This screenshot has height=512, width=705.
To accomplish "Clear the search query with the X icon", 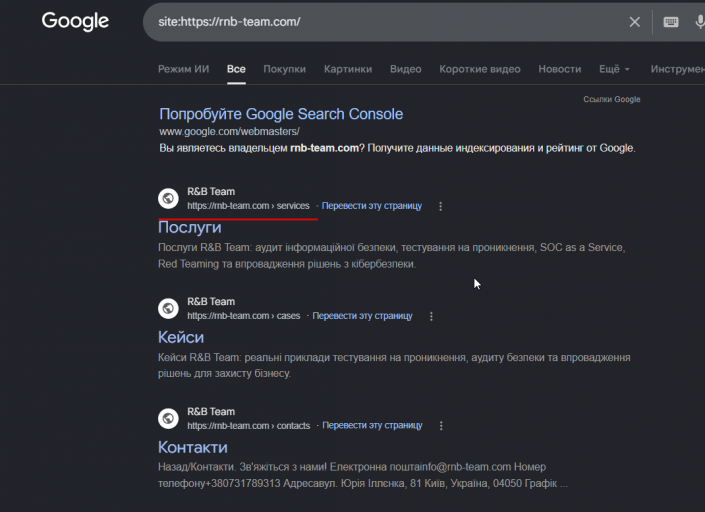I will (634, 22).
